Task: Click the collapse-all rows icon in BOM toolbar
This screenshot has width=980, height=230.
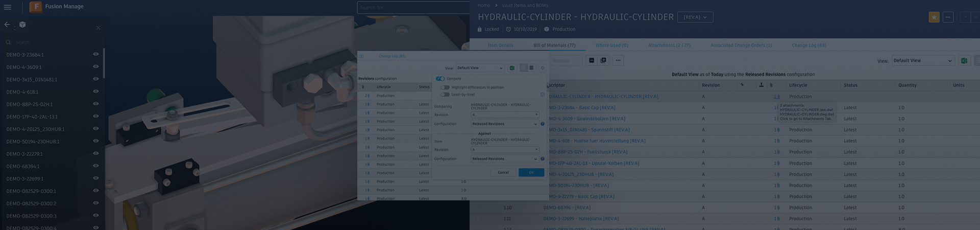Action: (592, 60)
